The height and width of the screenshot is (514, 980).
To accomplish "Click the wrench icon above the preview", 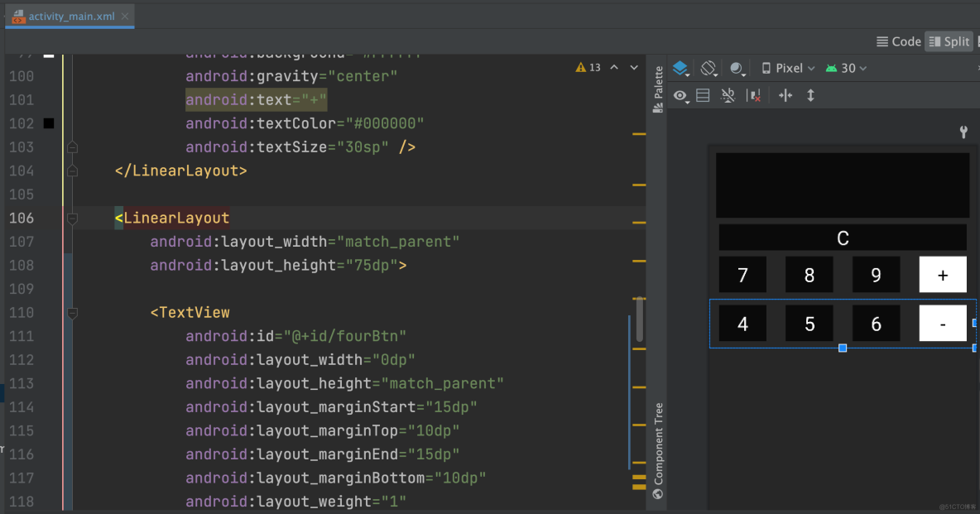I will [963, 132].
